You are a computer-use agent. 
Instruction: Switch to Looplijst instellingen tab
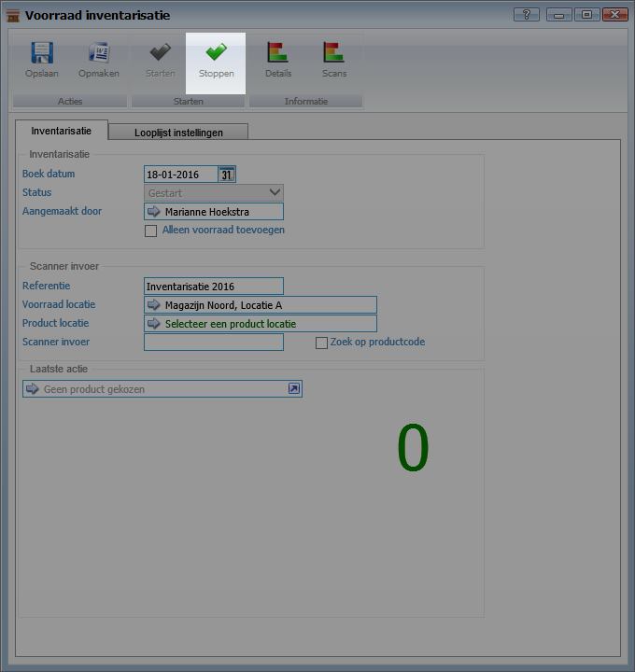click(x=178, y=133)
